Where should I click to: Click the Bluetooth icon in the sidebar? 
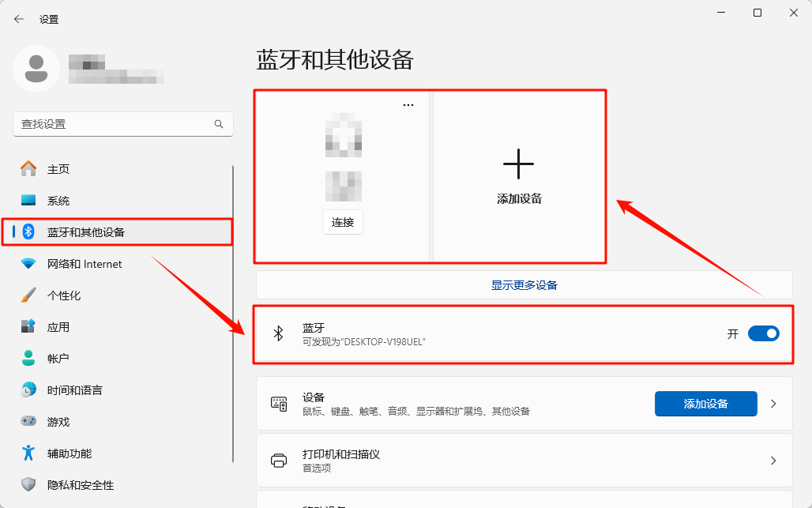[x=29, y=231]
